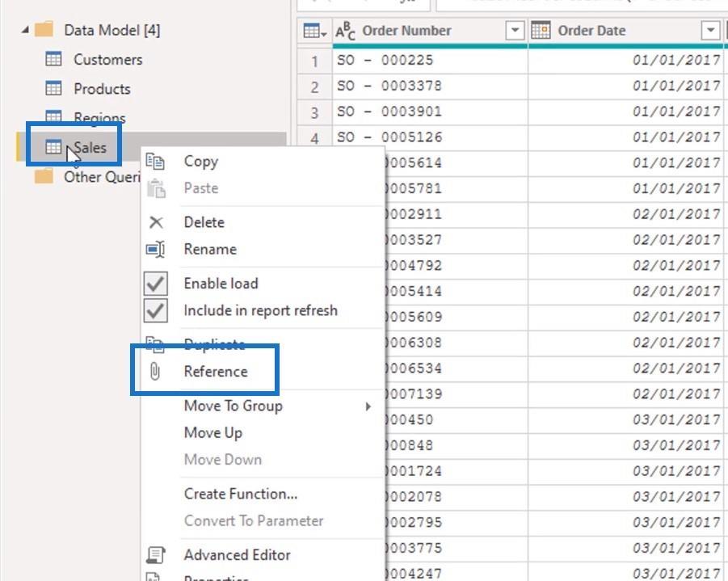Click the Rename icon

[x=155, y=250]
